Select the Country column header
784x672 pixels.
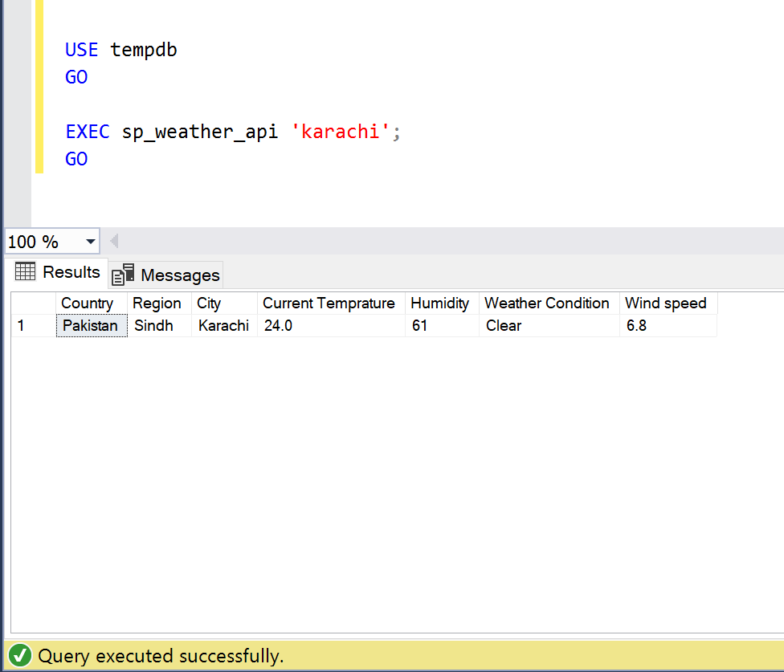pyautogui.click(x=87, y=303)
